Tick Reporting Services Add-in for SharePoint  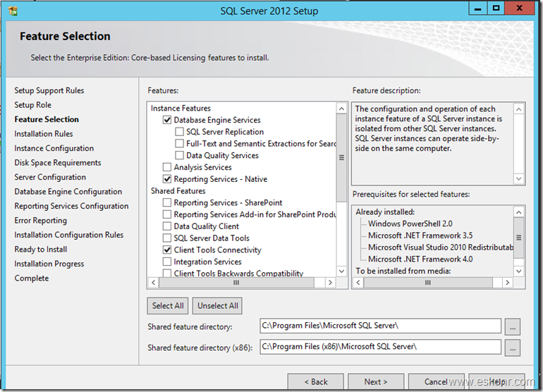click(167, 214)
